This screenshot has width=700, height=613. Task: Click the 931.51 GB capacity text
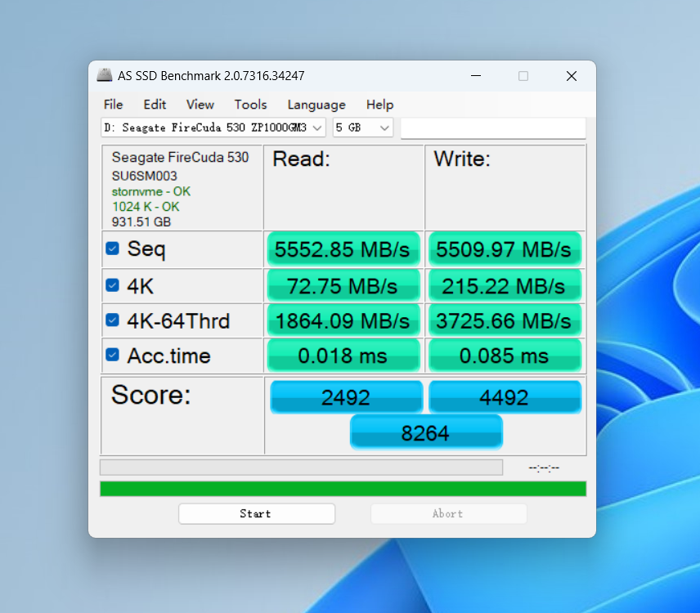point(141,221)
